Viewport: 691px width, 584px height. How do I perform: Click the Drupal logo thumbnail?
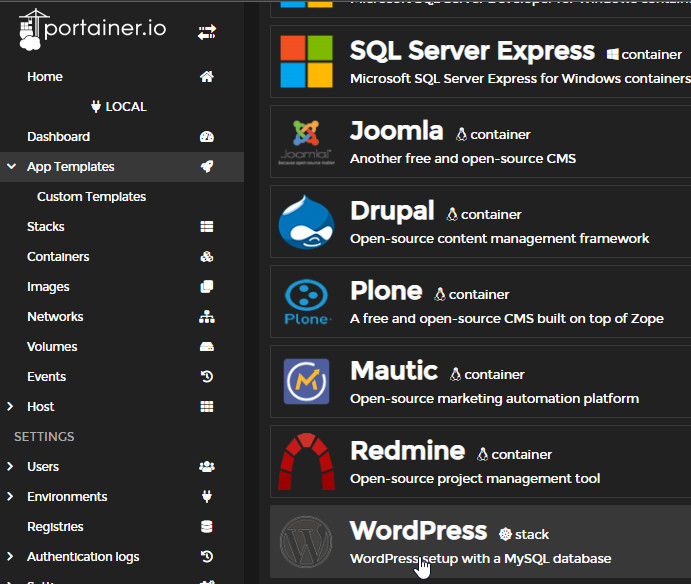coord(306,222)
